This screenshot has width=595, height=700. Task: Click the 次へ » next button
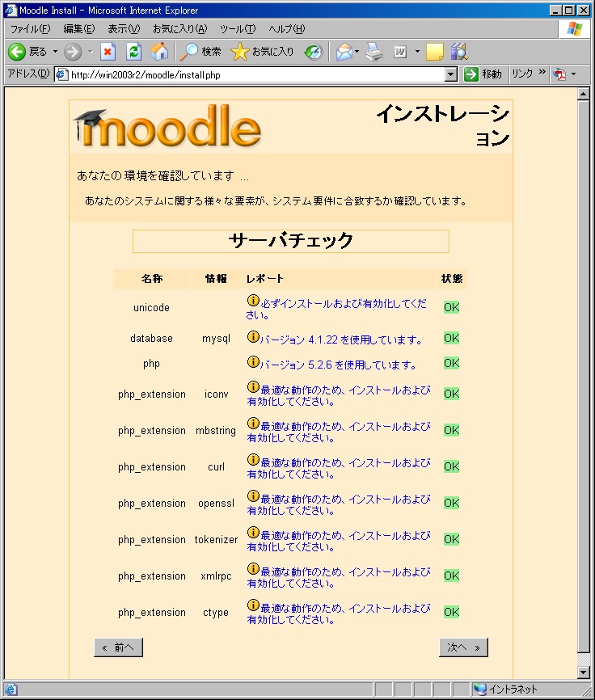[x=463, y=647]
